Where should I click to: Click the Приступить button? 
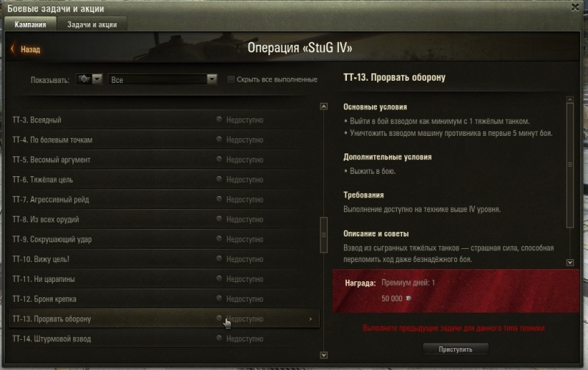(x=456, y=349)
